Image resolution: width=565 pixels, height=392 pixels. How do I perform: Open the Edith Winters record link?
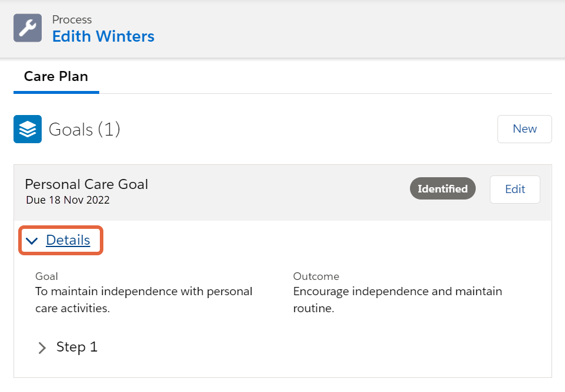(x=103, y=36)
